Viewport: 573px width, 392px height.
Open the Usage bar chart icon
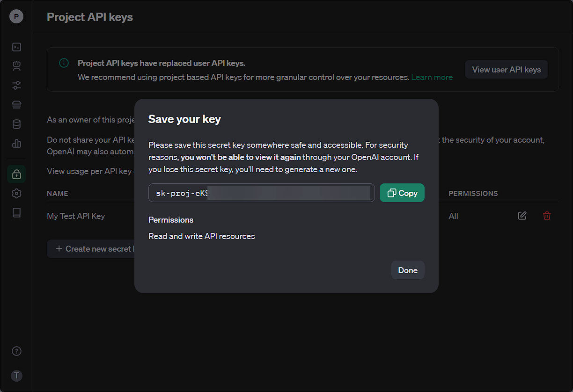pyautogui.click(x=16, y=143)
